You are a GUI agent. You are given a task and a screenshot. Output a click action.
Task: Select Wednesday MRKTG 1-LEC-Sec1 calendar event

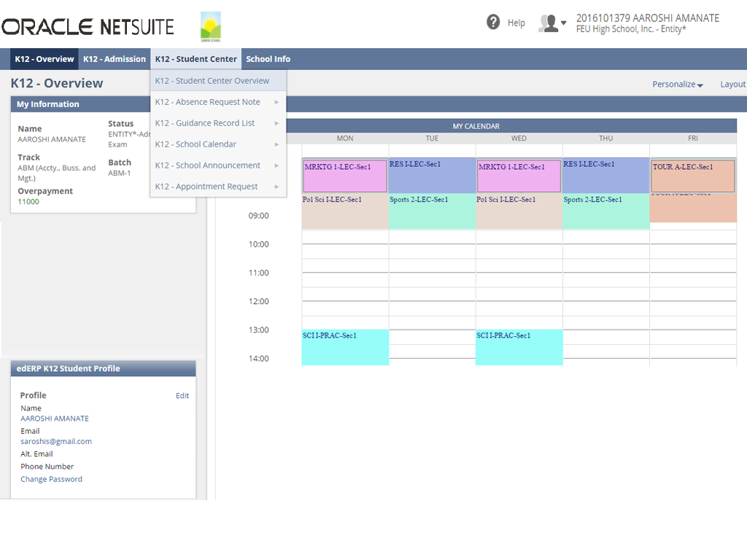pos(519,176)
